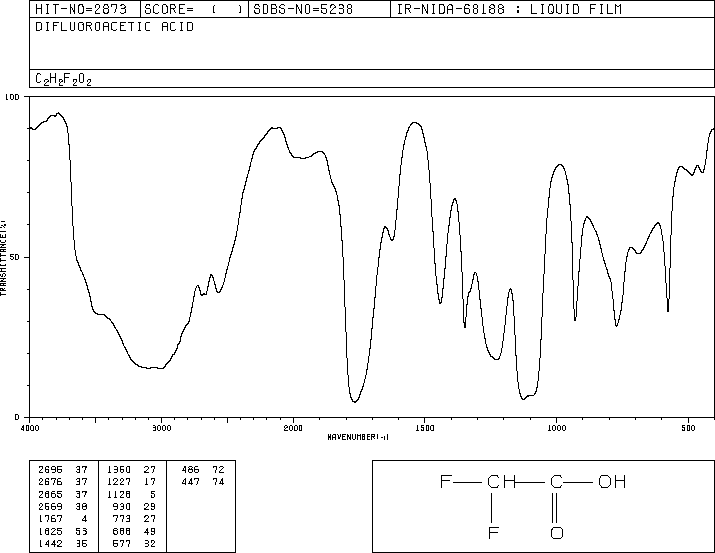
Task: Click the 50 label on transmittance axis
Action: (15, 257)
